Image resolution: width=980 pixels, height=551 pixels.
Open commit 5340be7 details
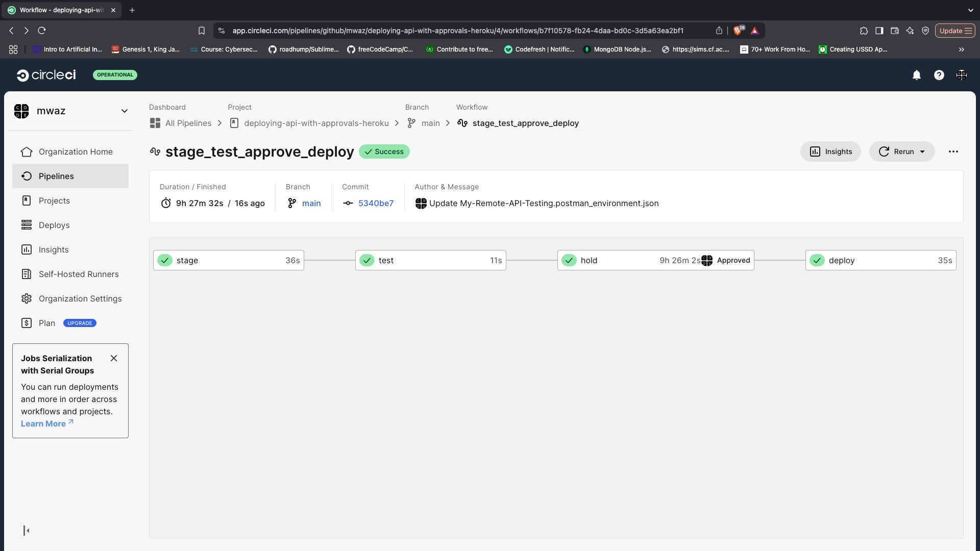point(376,203)
